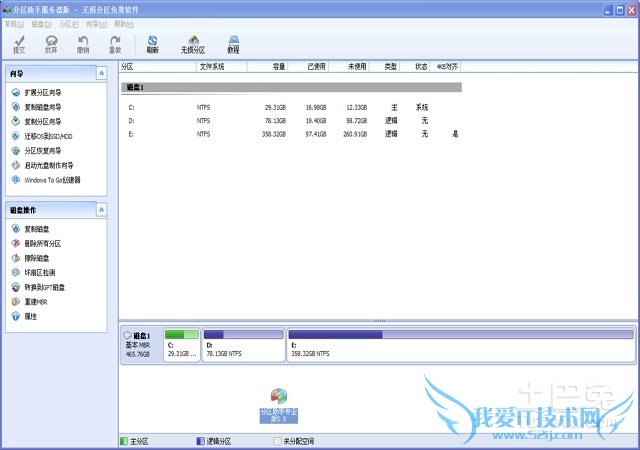This screenshot has width=640, height=450.
Task: Open the 无损分区 toolbar tool
Action: click(193, 45)
